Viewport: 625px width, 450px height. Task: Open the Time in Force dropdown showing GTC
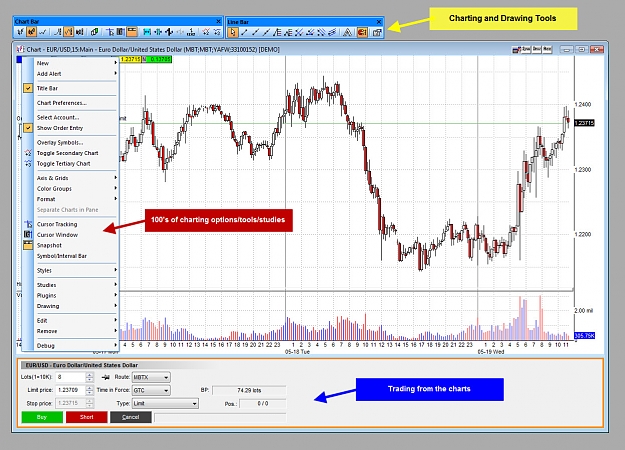(x=151, y=390)
